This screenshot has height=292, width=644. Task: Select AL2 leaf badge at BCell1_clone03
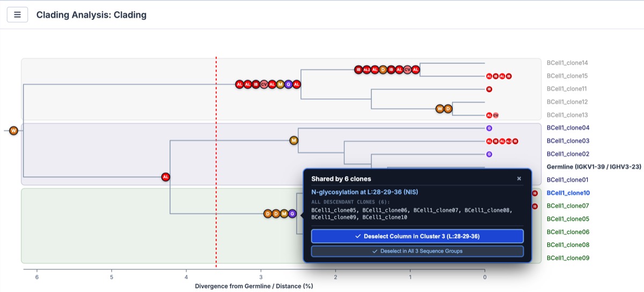coord(509,141)
